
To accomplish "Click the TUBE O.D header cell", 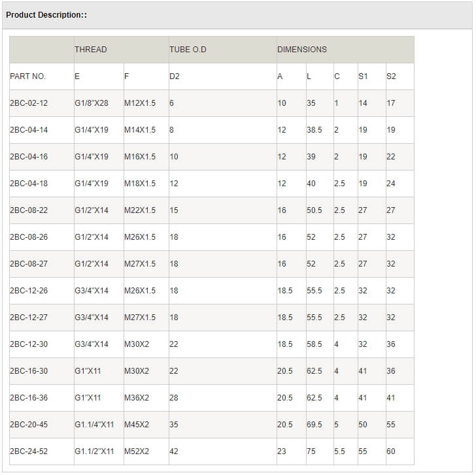I will (188, 50).
